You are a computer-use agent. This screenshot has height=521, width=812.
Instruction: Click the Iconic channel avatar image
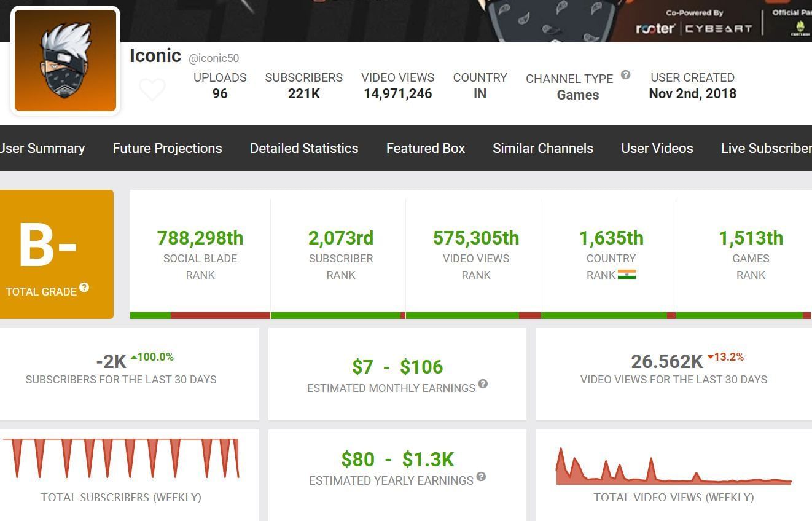coord(65,61)
